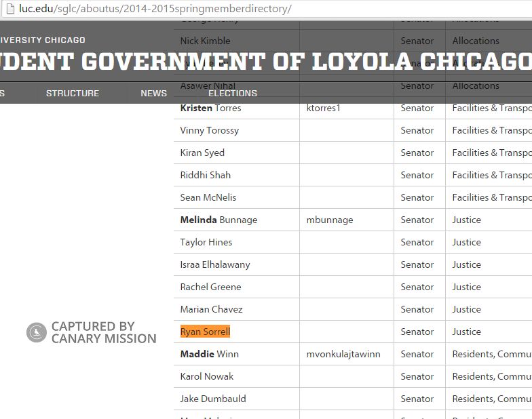The image size is (532, 419).
Task: Open the STRUCTURE navigation menu
Action: (73, 93)
